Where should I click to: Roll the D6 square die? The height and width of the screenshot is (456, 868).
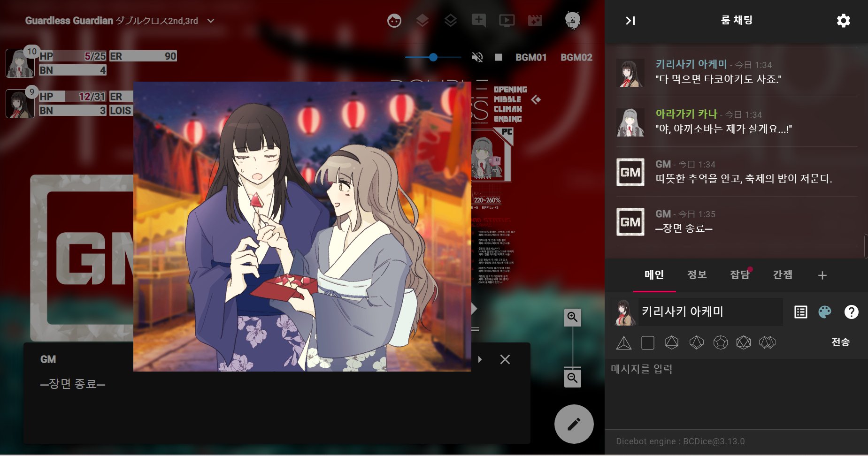click(x=648, y=343)
